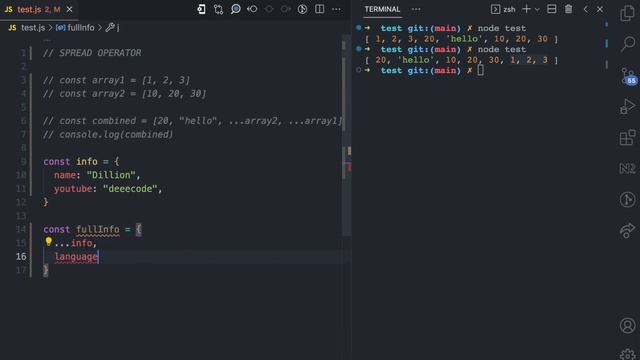Split the editor to the right
This screenshot has width=640, height=360.
319,9
